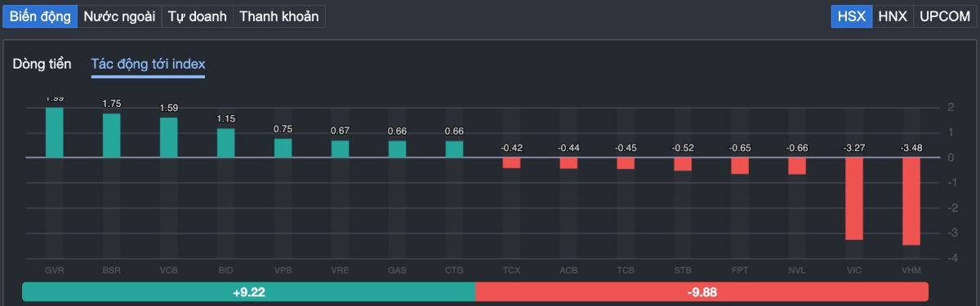Click the -3.48 value label
Image resolution: width=980 pixels, height=306 pixels.
pos(912,148)
